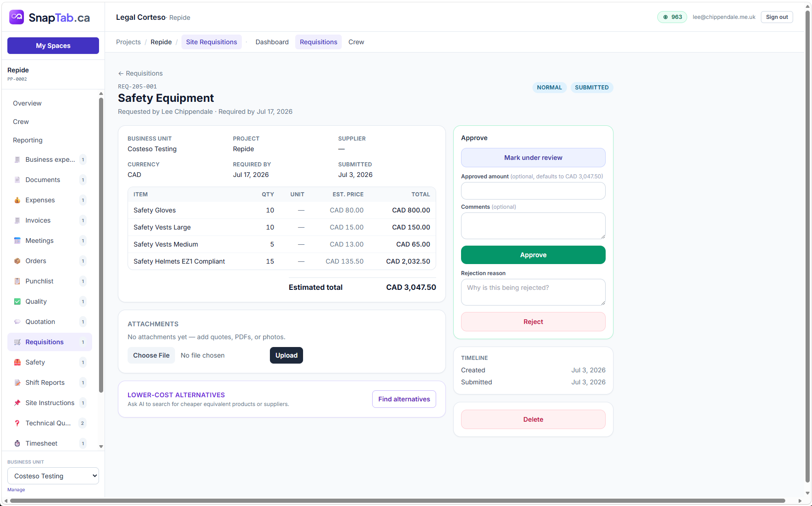
Task: Click the Safety Vests Large row
Action: (281, 227)
